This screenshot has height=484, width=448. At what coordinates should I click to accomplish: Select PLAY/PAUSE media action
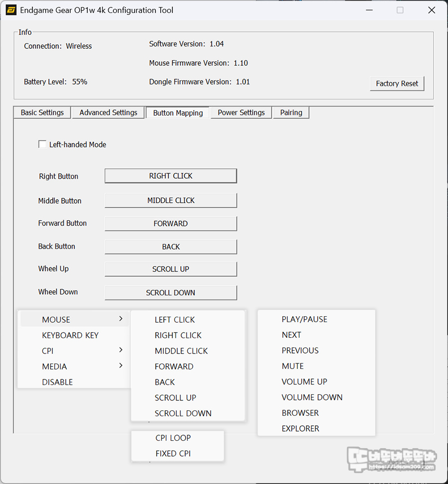(x=316, y=319)
